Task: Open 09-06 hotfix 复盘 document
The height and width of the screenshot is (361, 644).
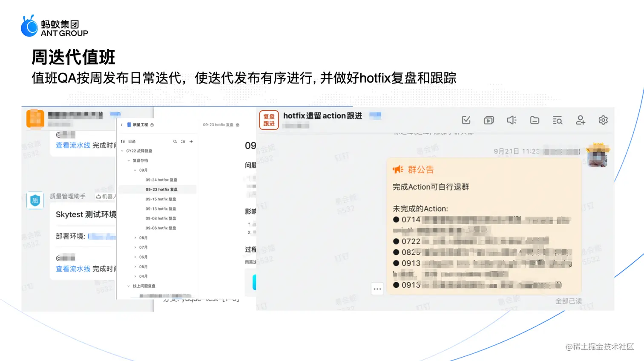Action: click(161, 228)
